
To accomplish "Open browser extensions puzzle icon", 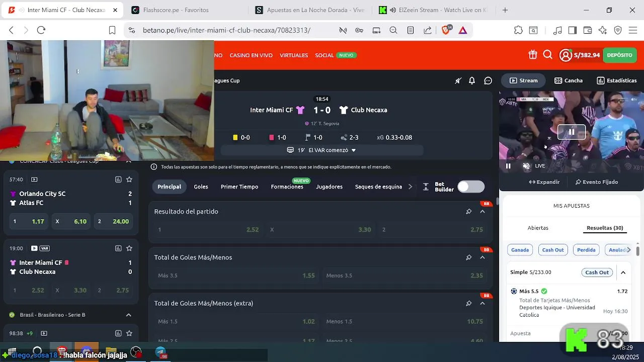I will point(518,30).
